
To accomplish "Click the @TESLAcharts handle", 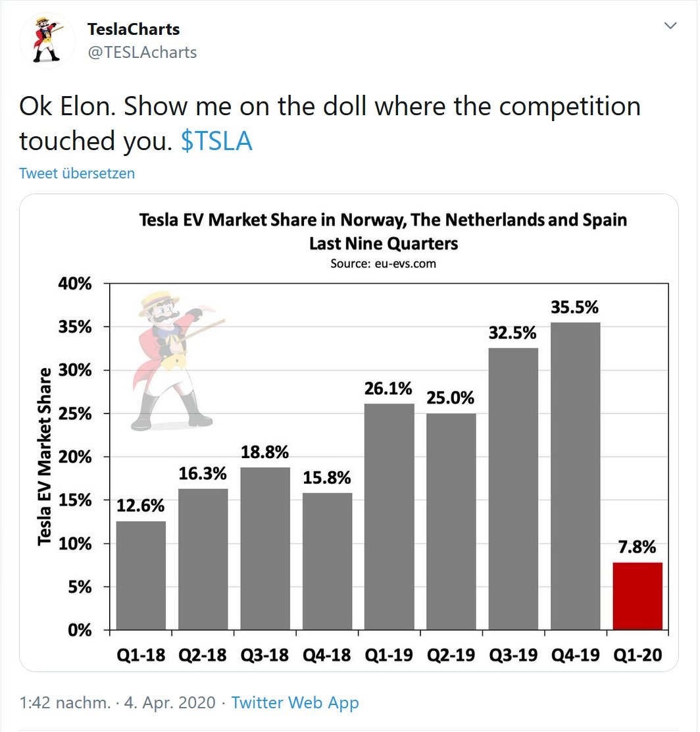I will [142, 52].
